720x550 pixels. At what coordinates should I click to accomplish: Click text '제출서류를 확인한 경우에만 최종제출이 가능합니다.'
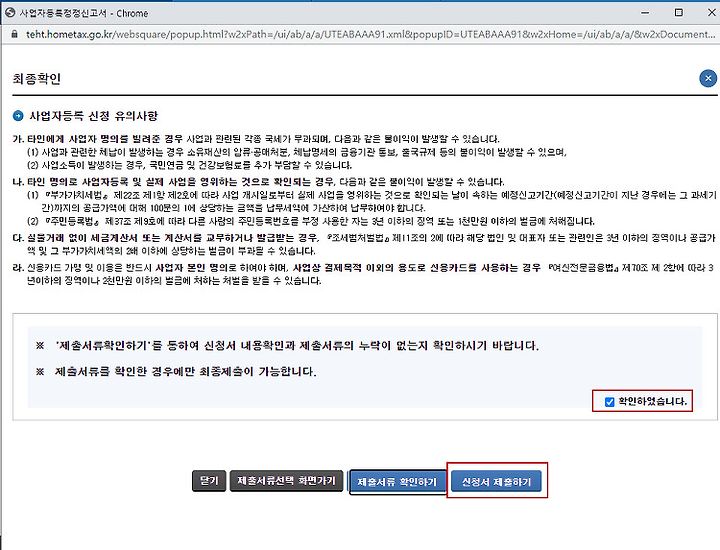click(x=186, y=371)
